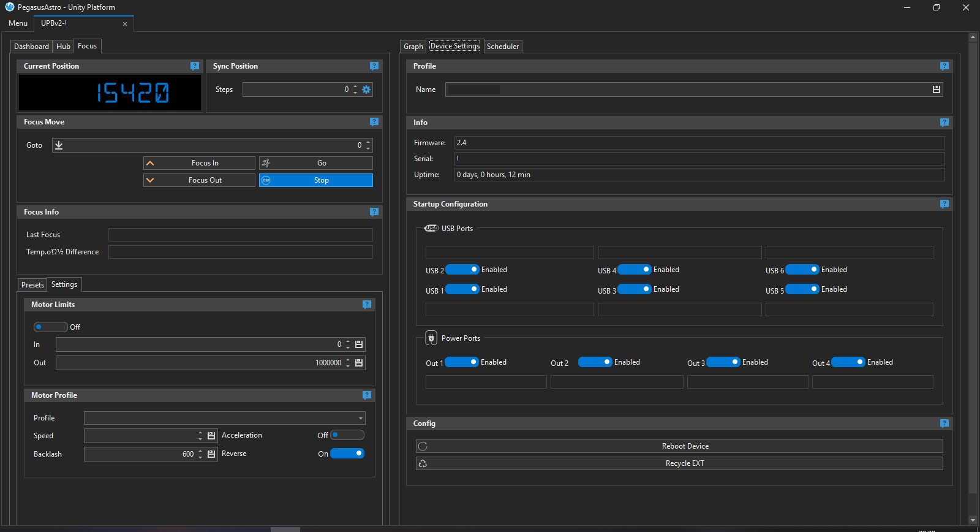The height and width of the screenshot is (532, 980).
Task: Save the In motor limit value
Action: coord(359,344)
